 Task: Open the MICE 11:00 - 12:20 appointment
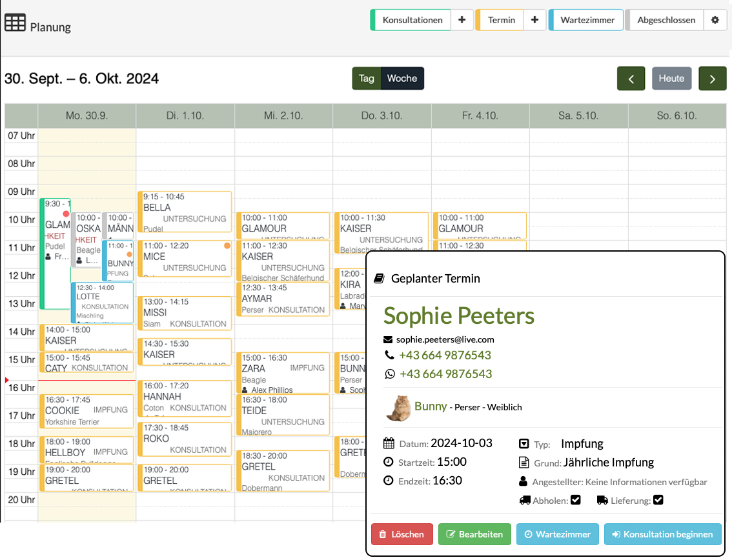[x=185, y=259]
